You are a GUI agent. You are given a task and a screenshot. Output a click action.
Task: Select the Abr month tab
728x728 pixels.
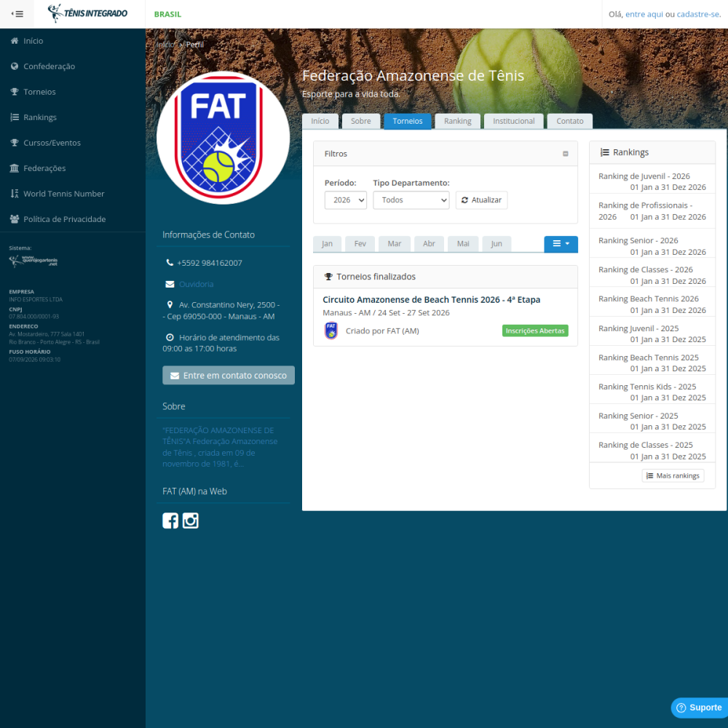429,244
